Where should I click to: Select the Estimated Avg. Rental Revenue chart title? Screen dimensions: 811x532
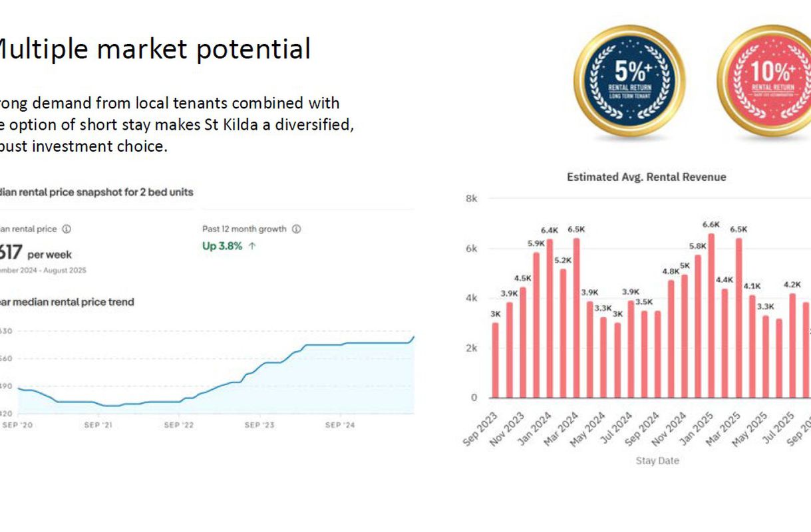click(646, 177)
